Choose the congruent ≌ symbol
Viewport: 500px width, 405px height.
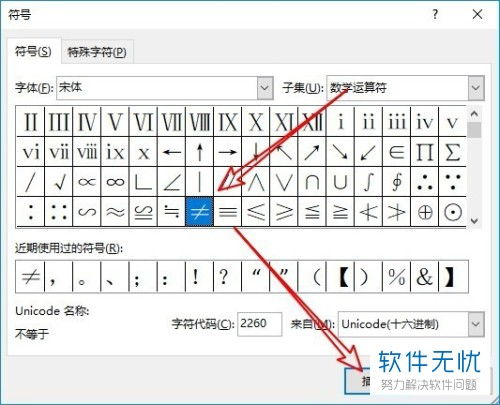(x=143, y=212)
